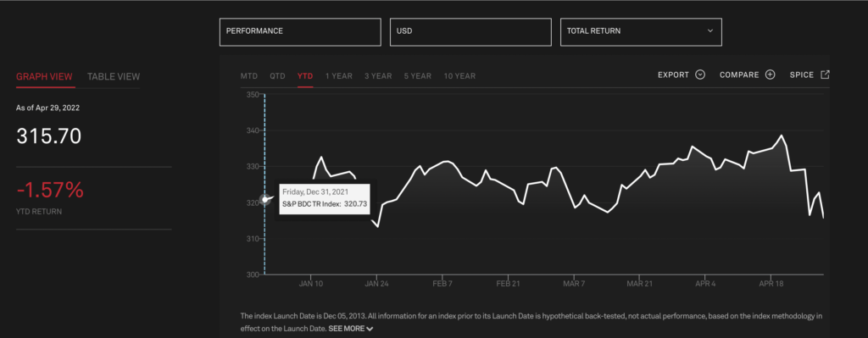The height and width of the screenshot is (338, 868).
Task: Select the 1 Year time range
Action: [x=339, y=75]
